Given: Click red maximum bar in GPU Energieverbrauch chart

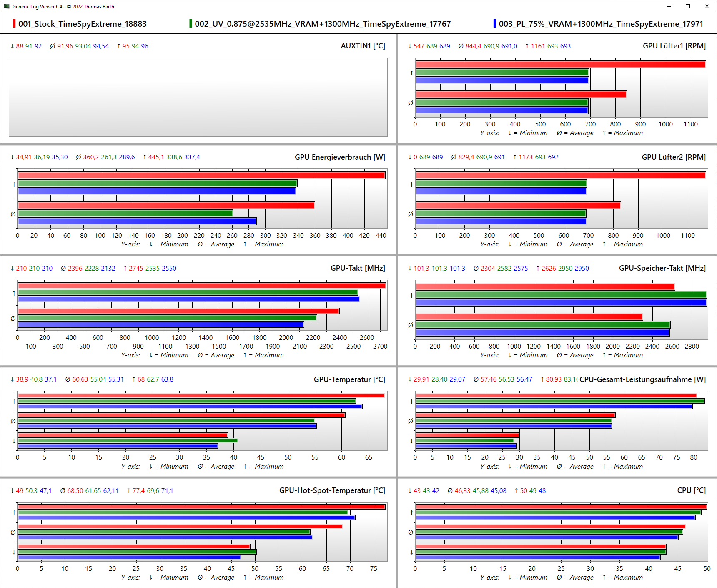Looking at the screenshot, I should (x=201, y=176).
